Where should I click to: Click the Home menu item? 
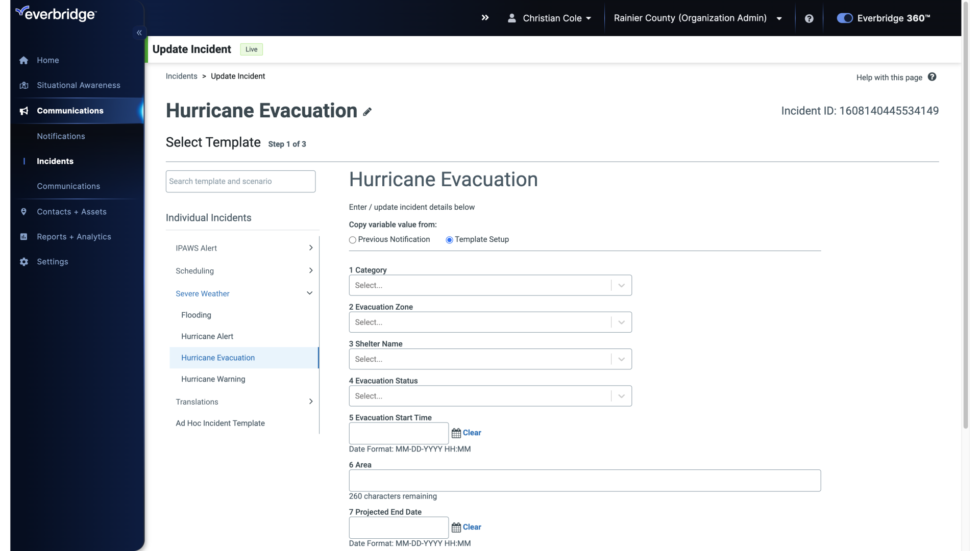[48, 60]
